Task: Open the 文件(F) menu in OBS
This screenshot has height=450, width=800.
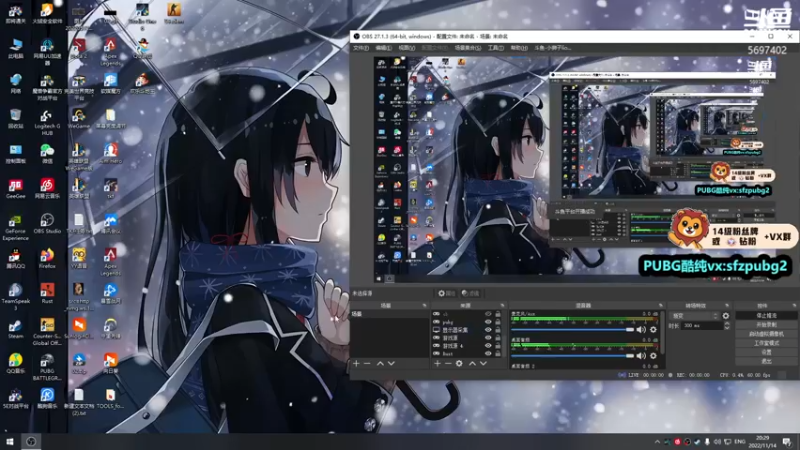Action: (361, 48)
